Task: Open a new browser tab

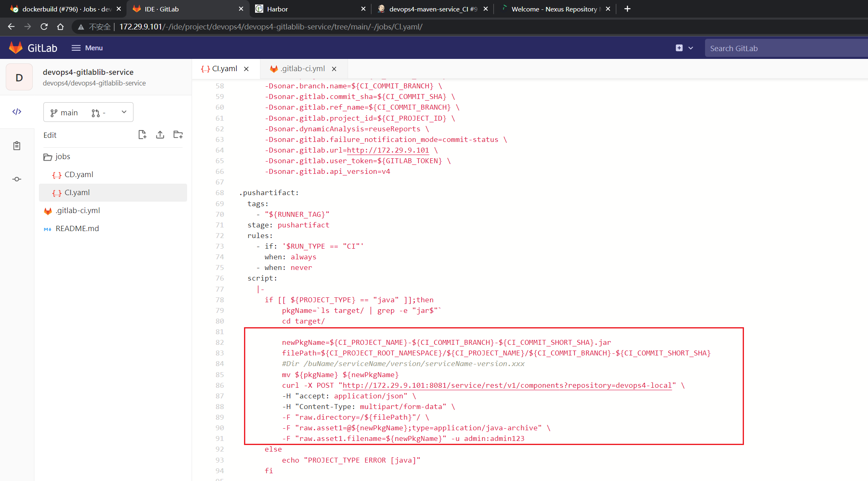Action: (627, 9)
